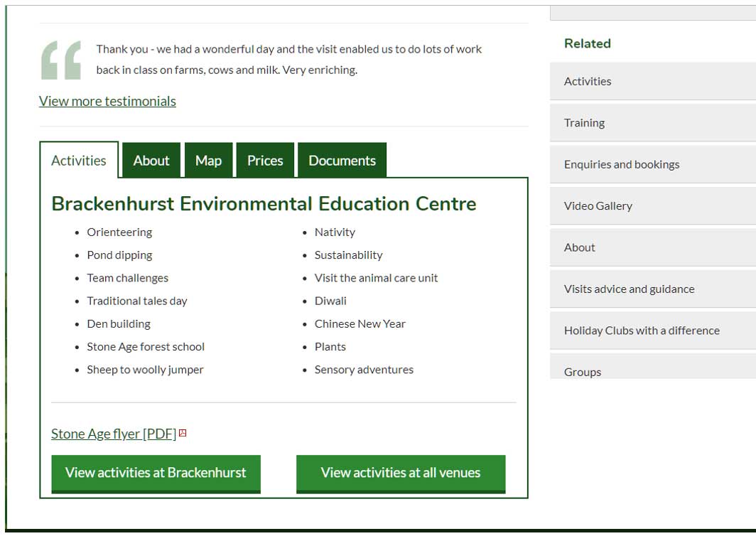Click the PDF icon beside Stone Age flyer
The height and width of the screenshot is (541, 756).
tap(183, 434)
